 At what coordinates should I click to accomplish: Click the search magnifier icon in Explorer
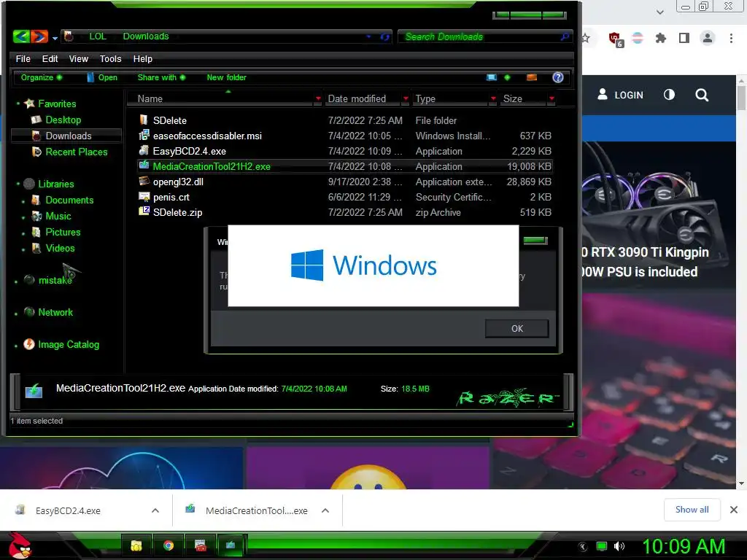[x=565, y=36]
